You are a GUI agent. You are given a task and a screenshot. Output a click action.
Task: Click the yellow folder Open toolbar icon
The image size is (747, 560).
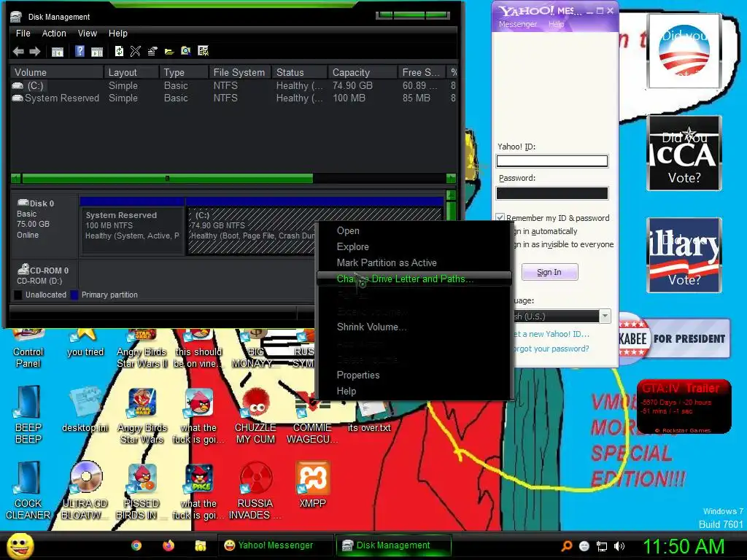[x=169, y=52]
